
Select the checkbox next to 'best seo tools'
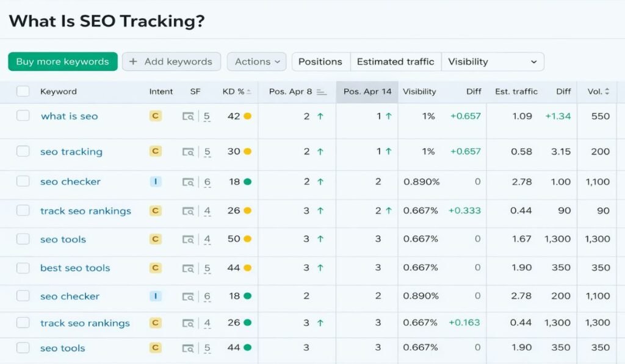point(23,268)
